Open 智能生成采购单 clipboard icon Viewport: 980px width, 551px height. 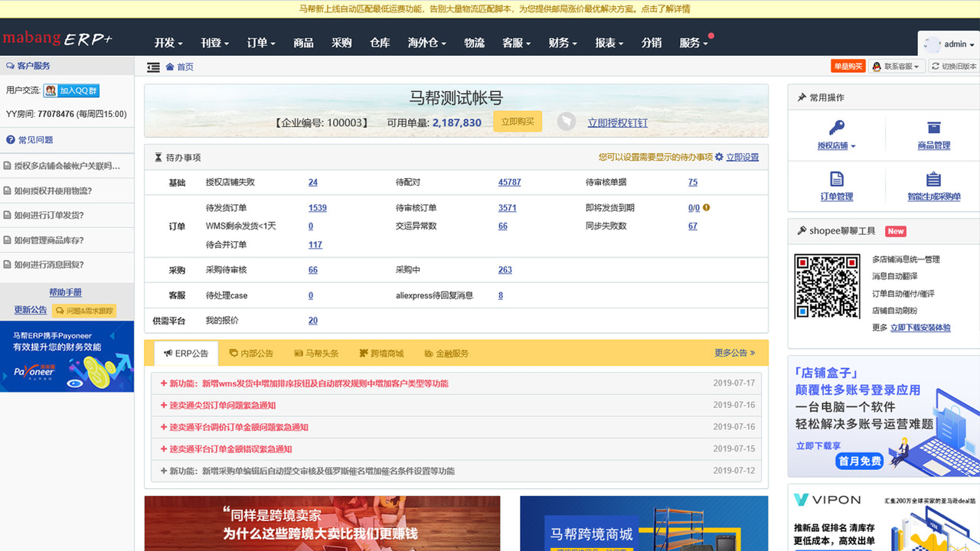click(x=933, y=179)
